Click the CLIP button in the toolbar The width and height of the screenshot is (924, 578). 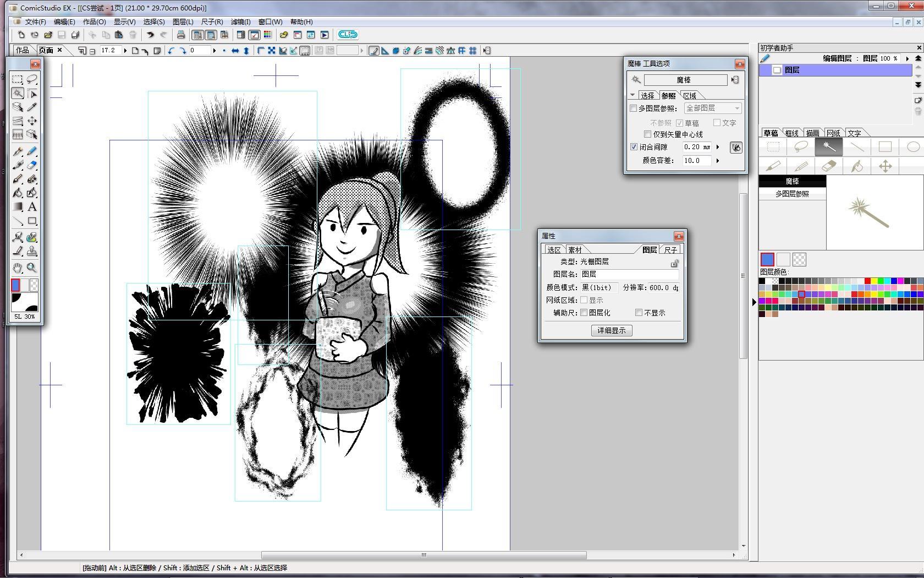(x=348, y=35)
